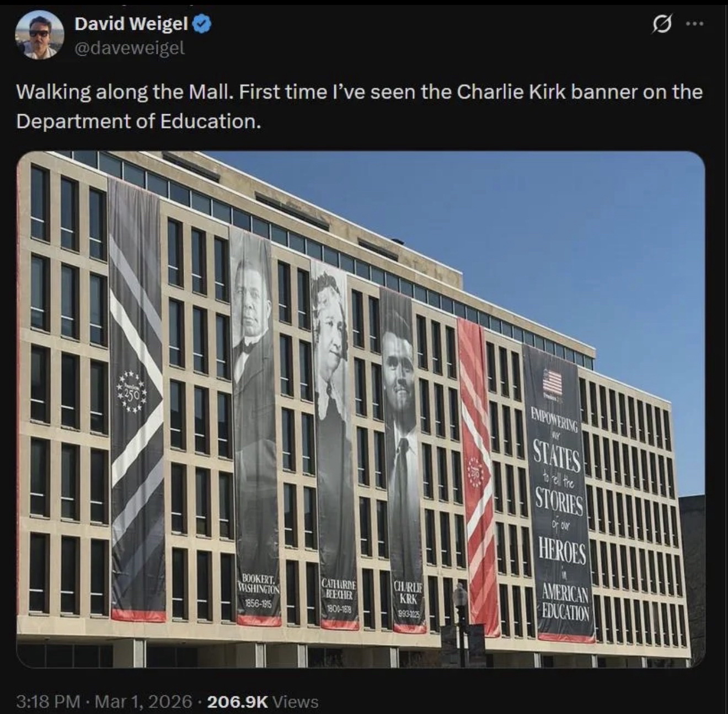
Task: Click the STATES word on the banner
Action: [x=556, y=457]
